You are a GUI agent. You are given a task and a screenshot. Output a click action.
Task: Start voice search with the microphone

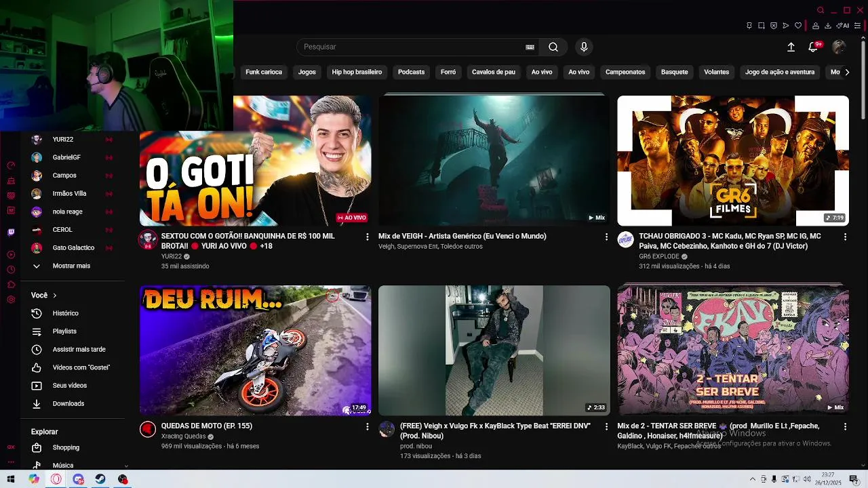pos(584,47)
